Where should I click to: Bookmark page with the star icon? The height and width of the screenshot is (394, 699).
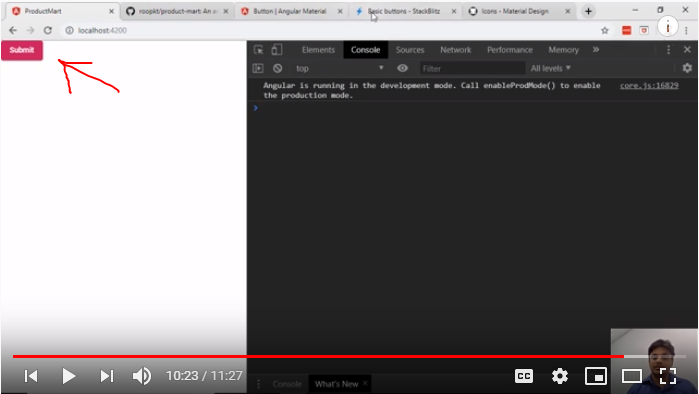[604, 30]
